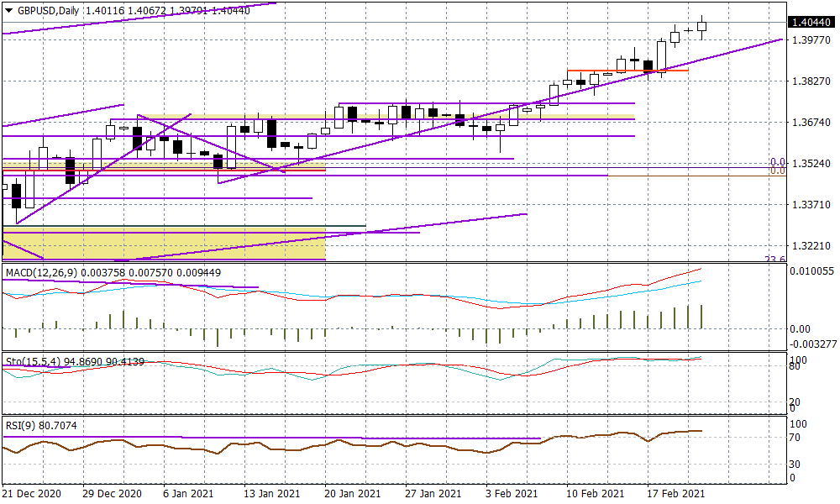The width and height of the screenshot is (840, 504).
Task: Select the current price label 1.40440
Action: (811, 23)
